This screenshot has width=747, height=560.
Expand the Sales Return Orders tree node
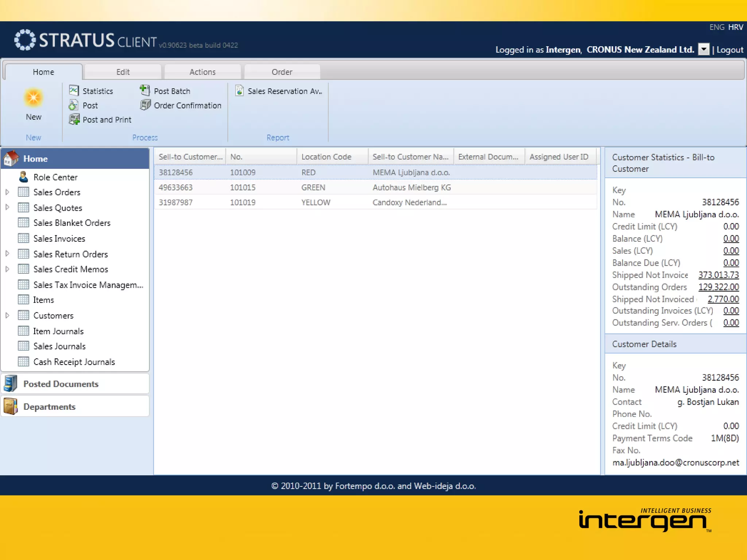pos(7,253)
